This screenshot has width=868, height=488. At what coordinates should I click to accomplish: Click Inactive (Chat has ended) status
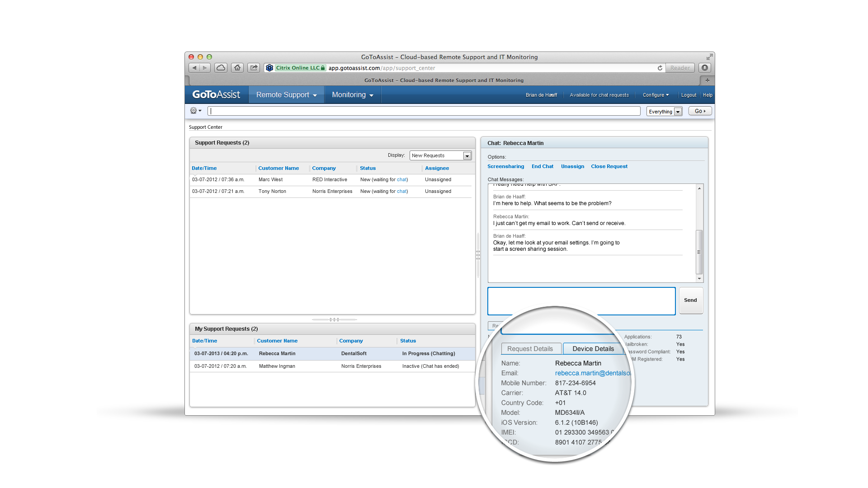430,366
